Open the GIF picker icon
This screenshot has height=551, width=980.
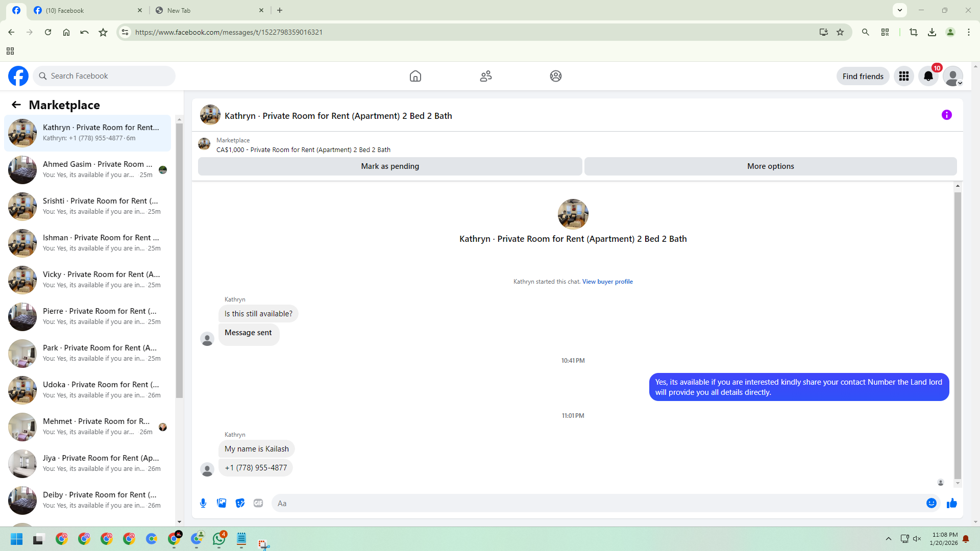(x=258, y=503)
